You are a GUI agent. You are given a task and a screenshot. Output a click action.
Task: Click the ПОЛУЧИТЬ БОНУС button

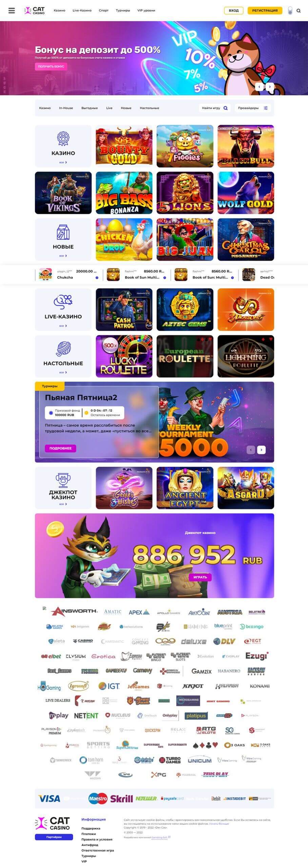[x=51, y=66]
